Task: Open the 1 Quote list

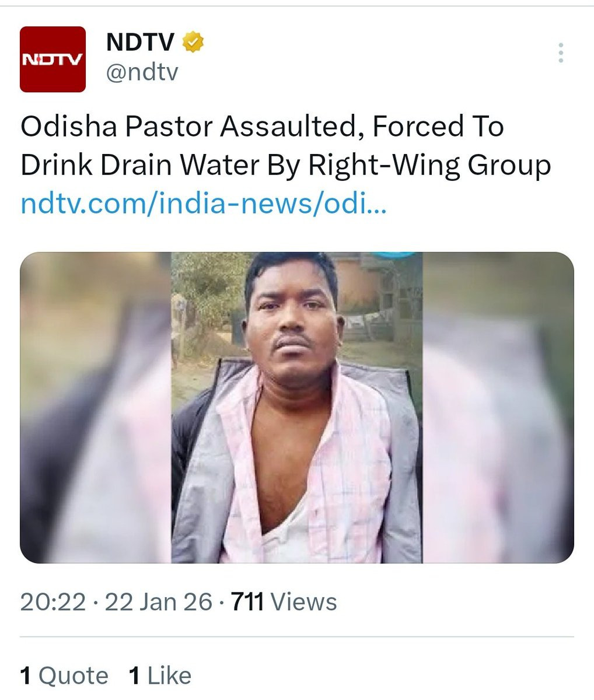Action: [x=64, y=676]
